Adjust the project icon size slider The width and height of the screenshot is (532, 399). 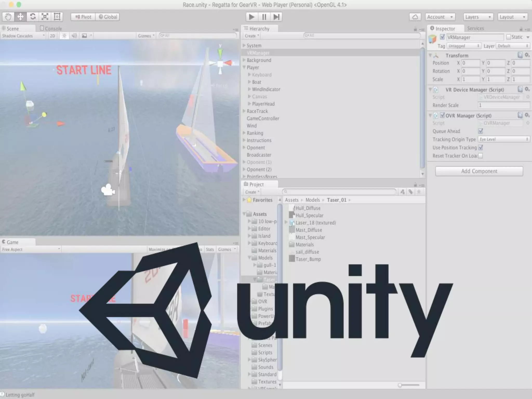[400, 385]
